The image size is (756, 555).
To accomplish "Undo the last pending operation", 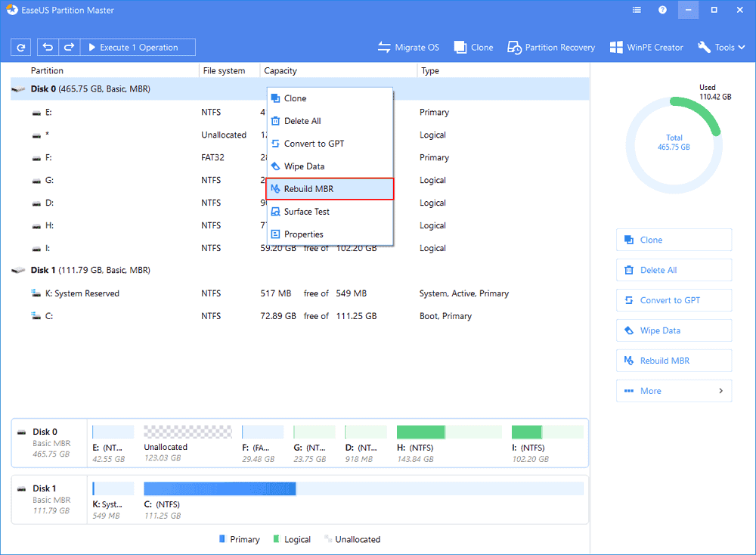I will [48, 47].
